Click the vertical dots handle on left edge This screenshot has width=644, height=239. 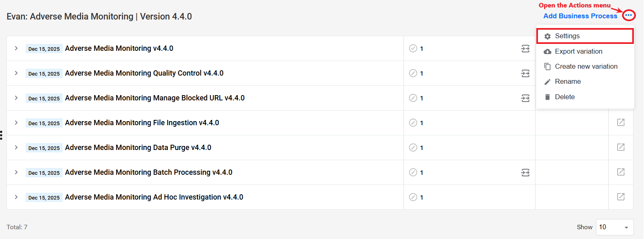(x=2, y=135)
